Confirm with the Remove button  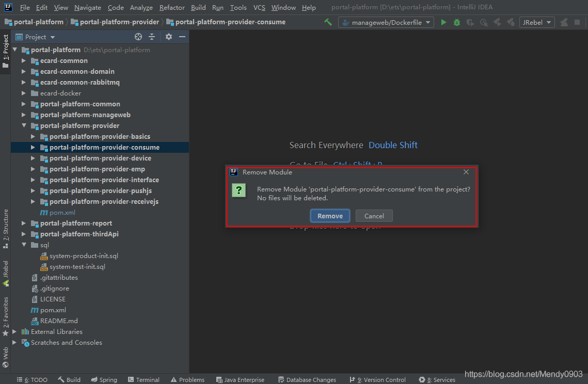tap(330, 216)
